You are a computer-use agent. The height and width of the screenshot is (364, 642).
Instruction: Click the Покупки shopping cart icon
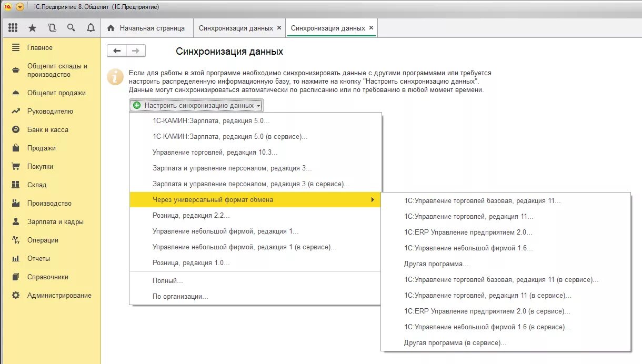coord(16,166)
